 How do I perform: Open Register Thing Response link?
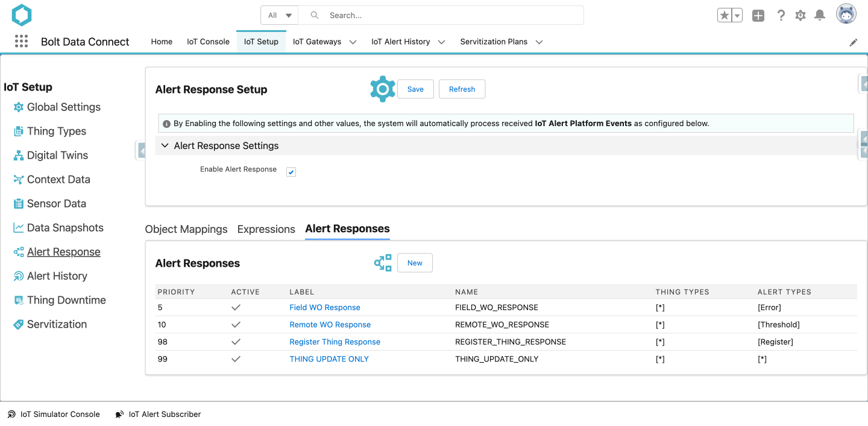(x=335, y=342)
